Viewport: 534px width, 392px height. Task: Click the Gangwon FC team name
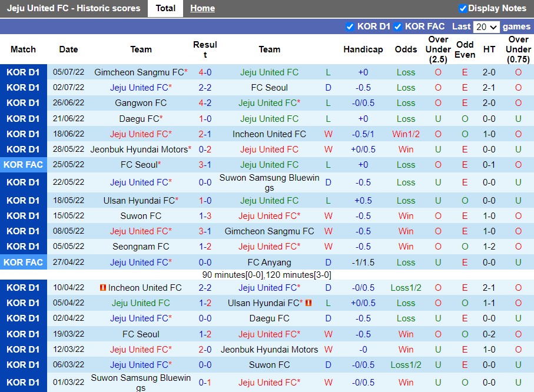point(141,103)
